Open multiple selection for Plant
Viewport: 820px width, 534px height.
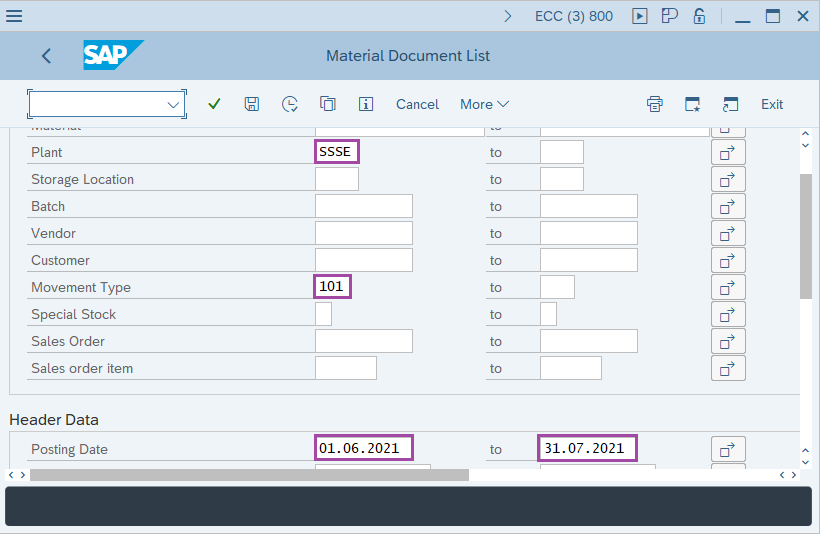728,153
